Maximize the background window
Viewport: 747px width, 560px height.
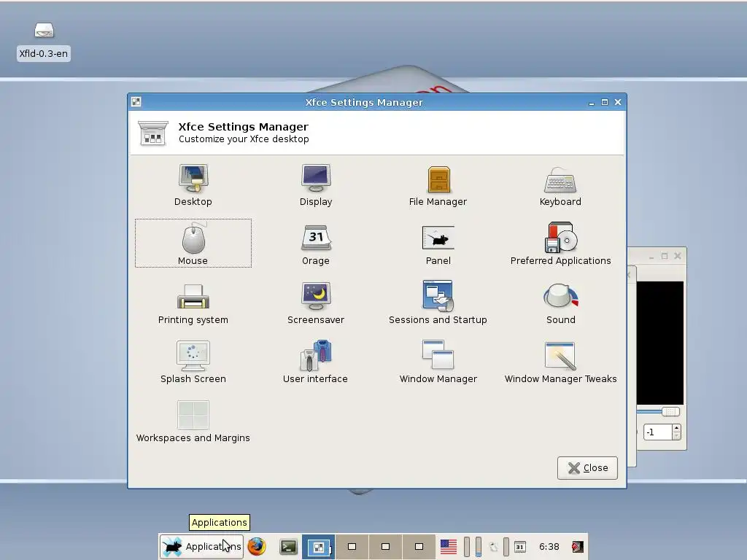[665, 256]
